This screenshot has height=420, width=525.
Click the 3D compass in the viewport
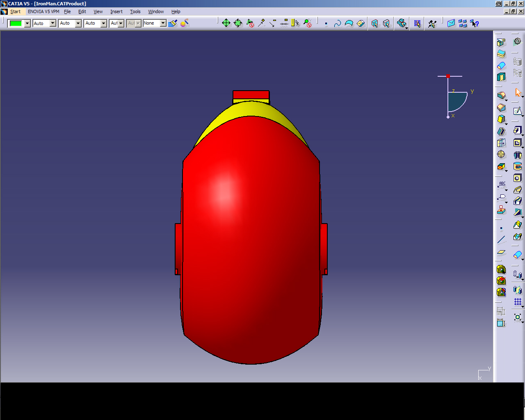coord(455,96)
